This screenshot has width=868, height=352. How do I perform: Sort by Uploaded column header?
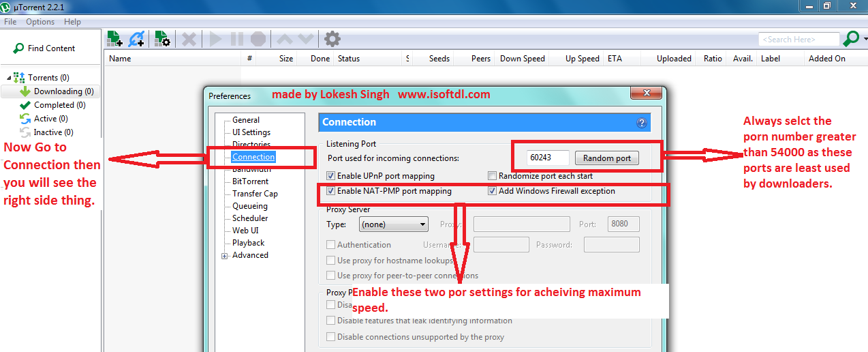674,59
